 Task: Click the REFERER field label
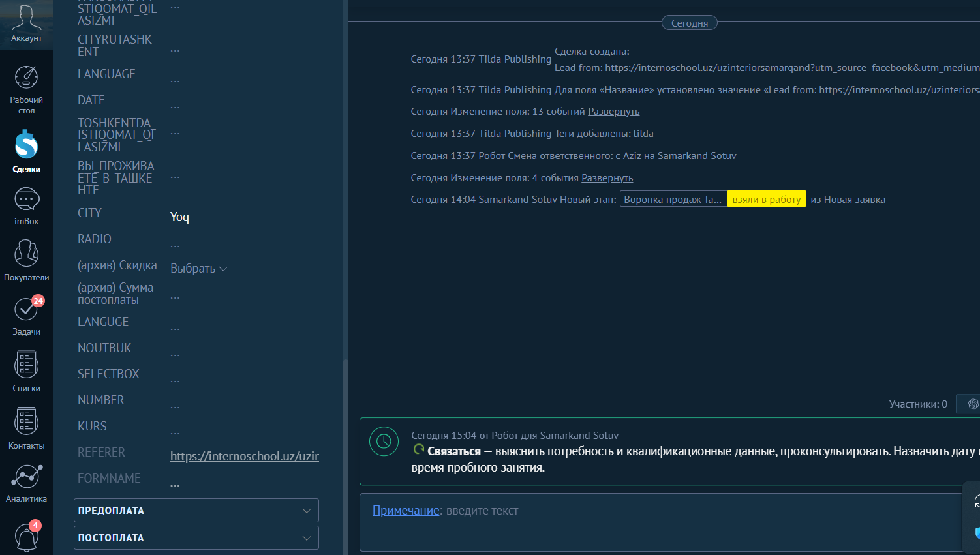point(101,452)
